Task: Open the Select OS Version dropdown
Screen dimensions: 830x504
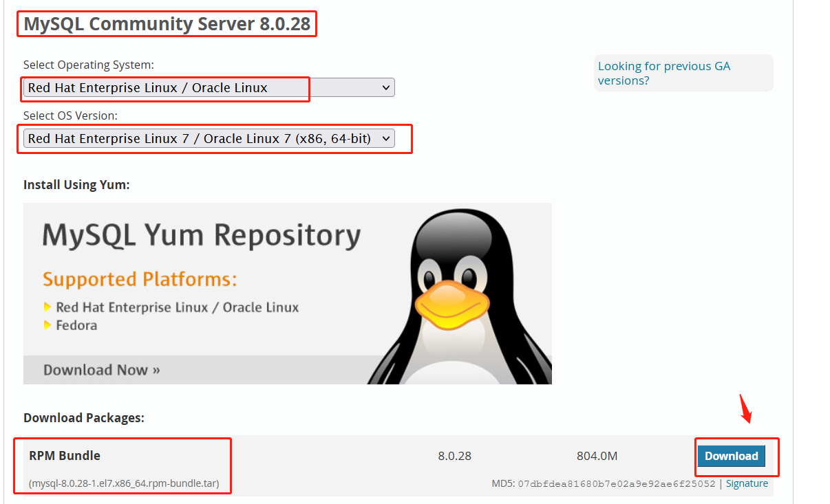Action: click(209, 138)
